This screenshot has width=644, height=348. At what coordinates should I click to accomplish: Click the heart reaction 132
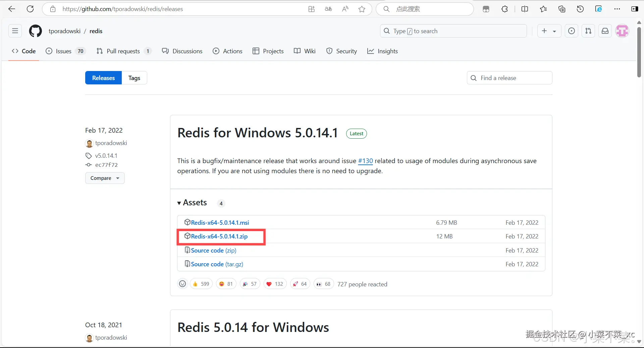coord(275,284)
